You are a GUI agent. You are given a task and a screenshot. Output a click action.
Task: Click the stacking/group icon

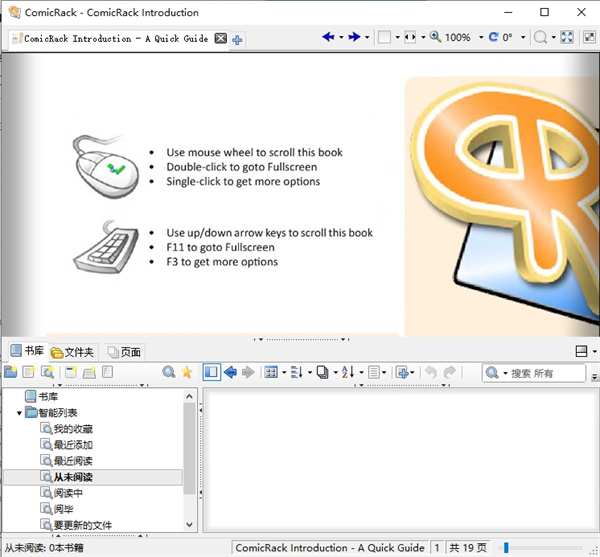(x=323, y=372)
